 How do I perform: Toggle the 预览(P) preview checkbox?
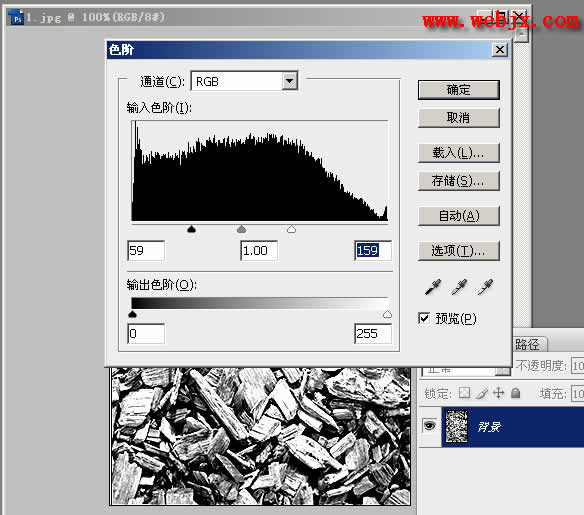coord(424,318)
